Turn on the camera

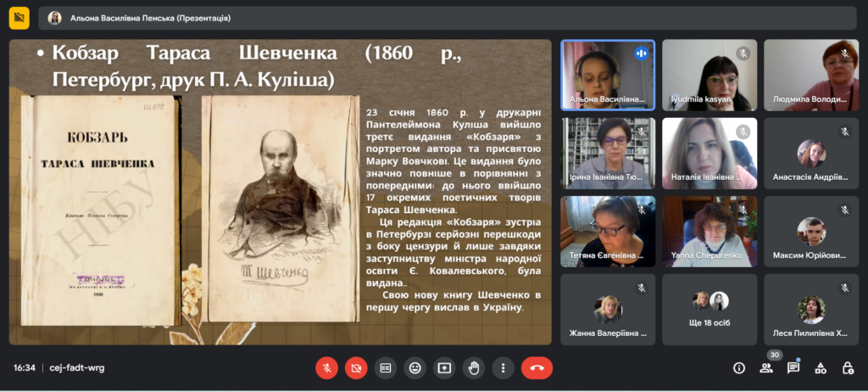[356, 367]
